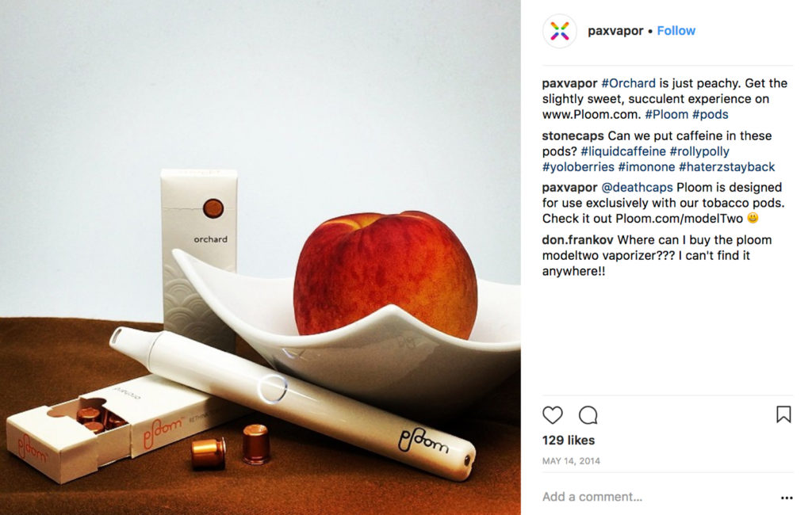Open the #liquidcaffeine hashtag
This screenshot has width=812, height=515.
coord(623,151)
